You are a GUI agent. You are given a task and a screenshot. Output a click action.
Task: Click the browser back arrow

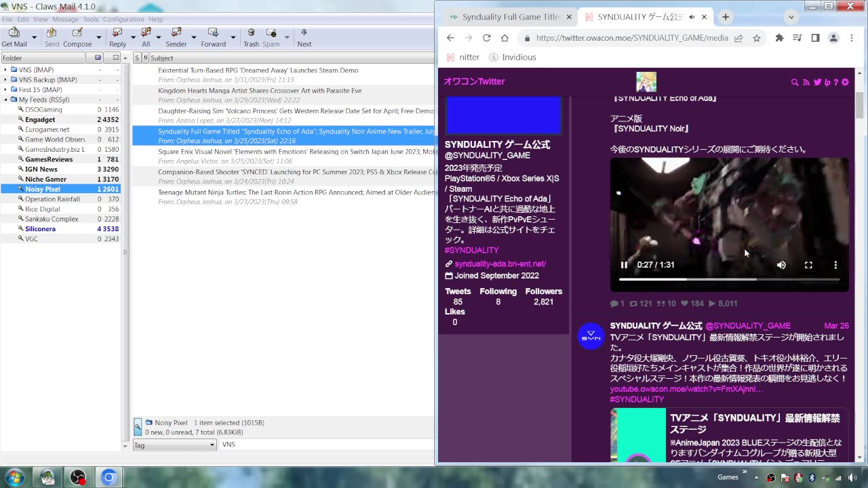(x=450, y=38)
